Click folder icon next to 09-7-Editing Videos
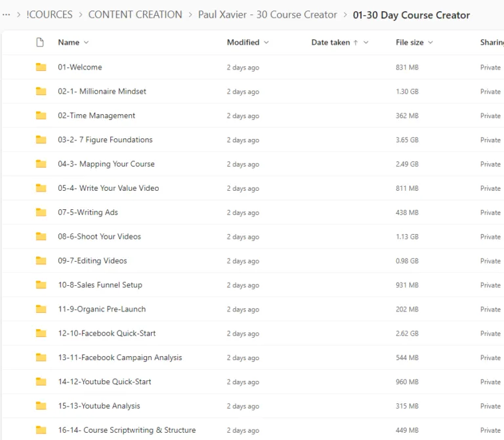This screenshot has height=440, width=504. coord(41,261)
